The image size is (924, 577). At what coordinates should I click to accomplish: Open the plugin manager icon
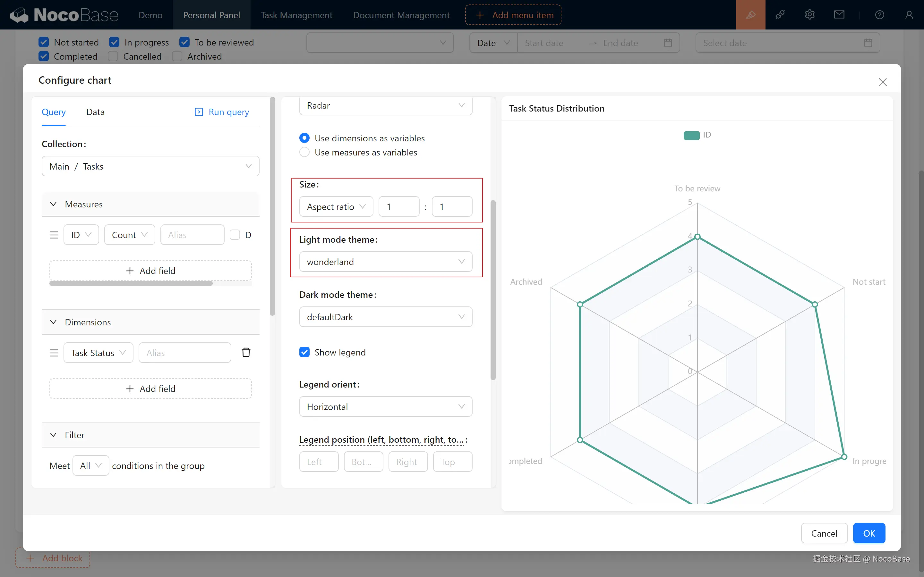[780, 15]
